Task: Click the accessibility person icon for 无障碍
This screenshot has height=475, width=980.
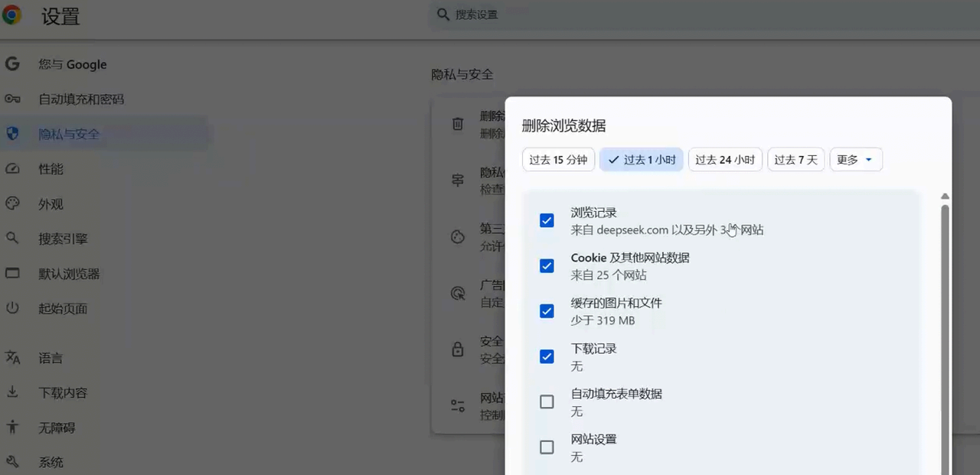Action: (x=12, y=427)
